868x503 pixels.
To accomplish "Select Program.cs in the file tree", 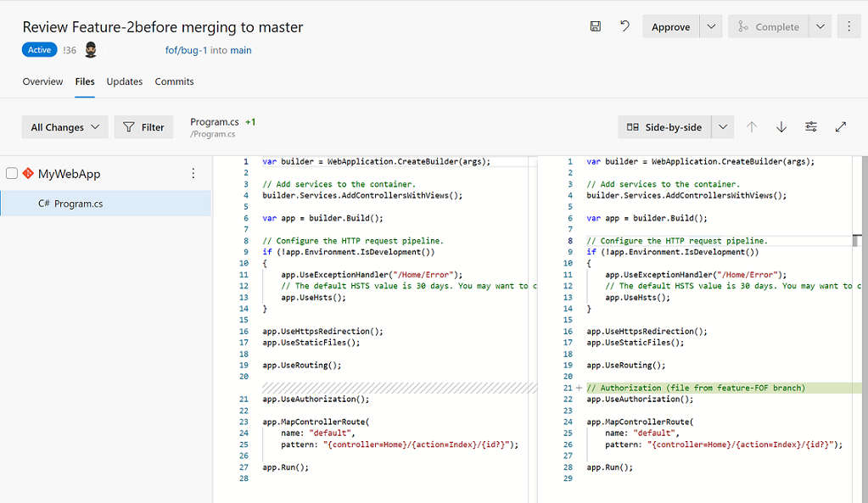I will (106, 203).
